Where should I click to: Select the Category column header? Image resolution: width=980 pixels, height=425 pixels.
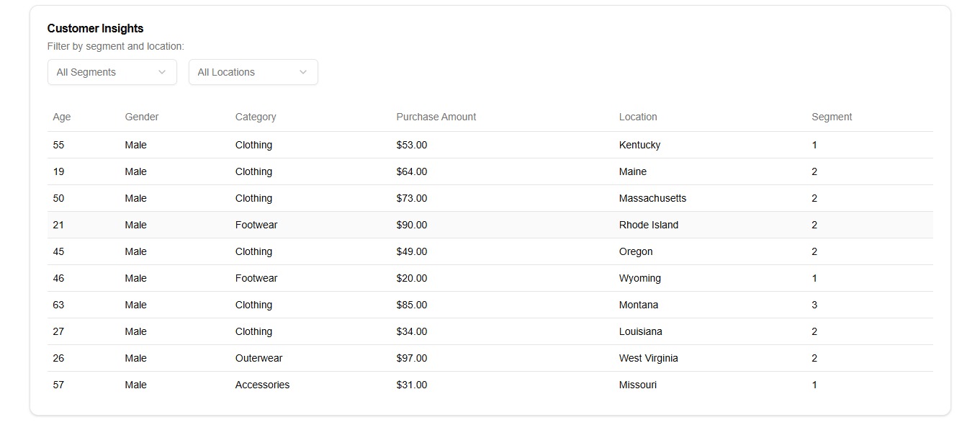[x=256, y=117]
